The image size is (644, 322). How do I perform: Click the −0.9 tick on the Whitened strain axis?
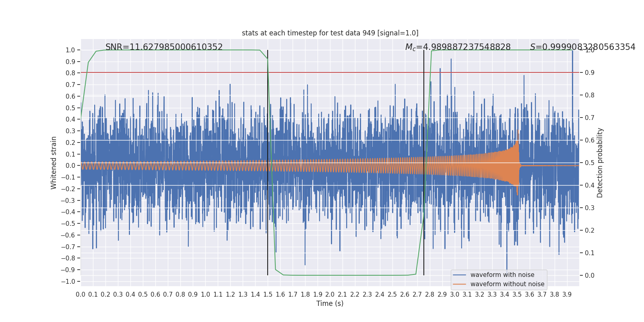[68, 270]
